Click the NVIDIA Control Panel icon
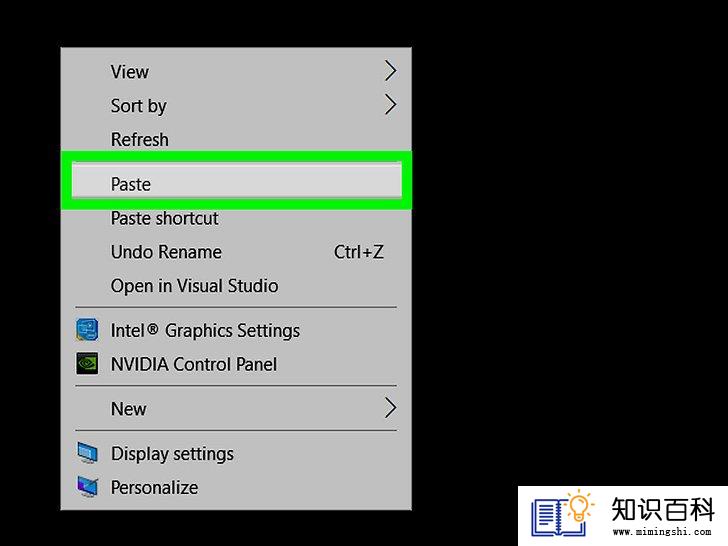 coord(87,364)
